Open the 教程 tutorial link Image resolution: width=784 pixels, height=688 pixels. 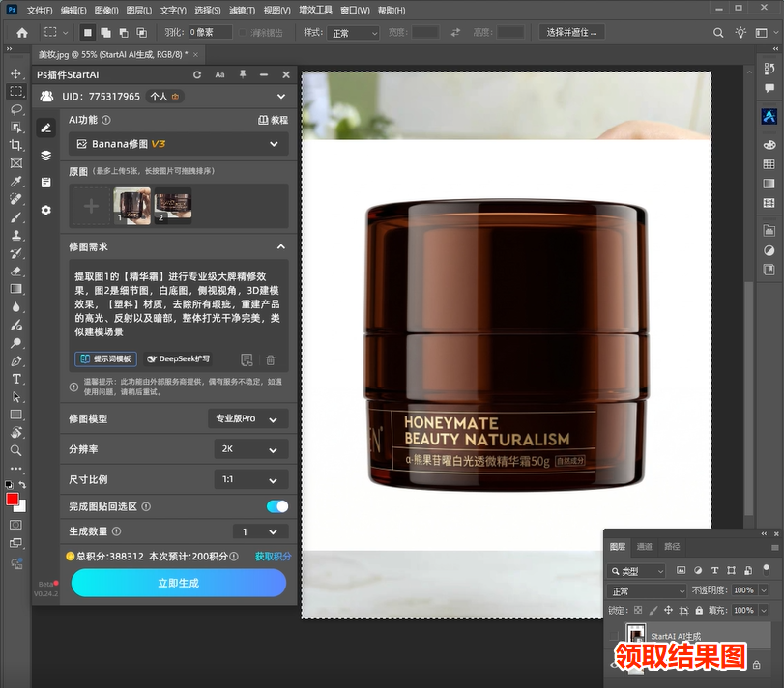tap(273, 120)
